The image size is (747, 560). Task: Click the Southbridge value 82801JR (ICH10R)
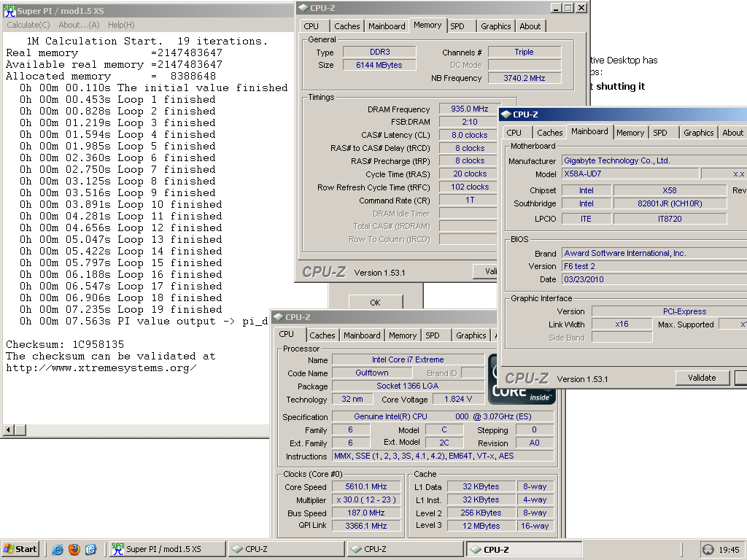(x=670, y=204)
